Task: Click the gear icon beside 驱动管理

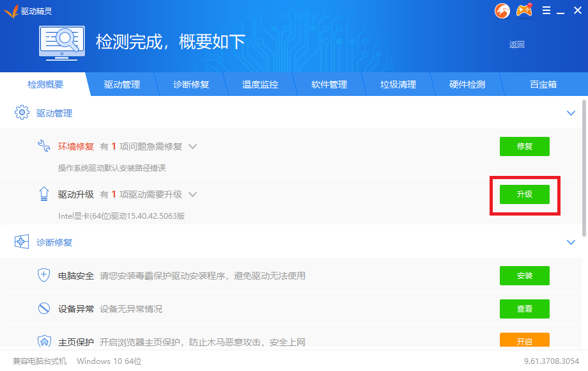Action: pyautogui.click(x=23, y=113)
